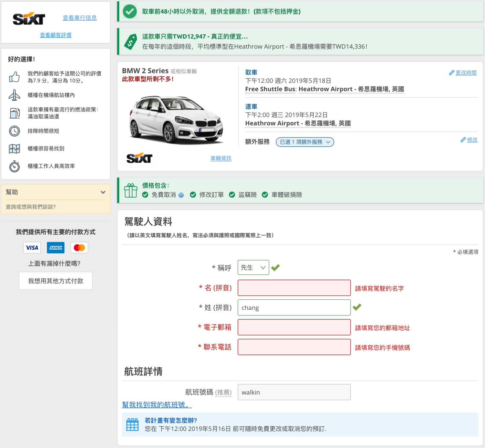Expand the 已選 1 項額外服務 dropdown
Image resolution: width=485 pixels, height=448 pixels.
coord(305,142)
